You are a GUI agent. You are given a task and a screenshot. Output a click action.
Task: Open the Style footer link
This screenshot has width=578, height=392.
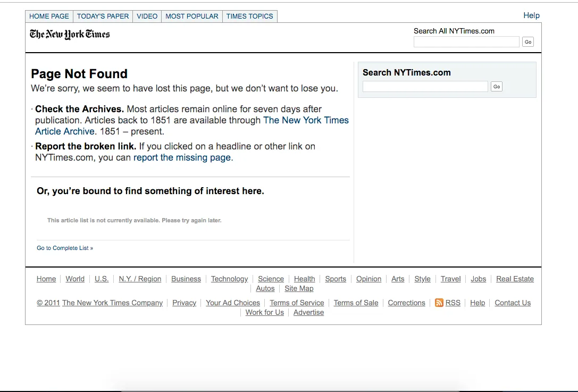click(422, 279)
